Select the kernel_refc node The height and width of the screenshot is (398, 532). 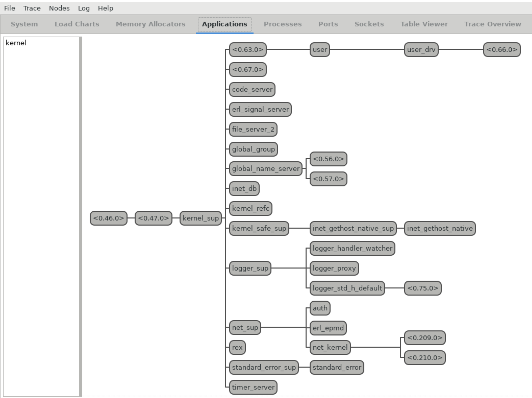[250, 208]
